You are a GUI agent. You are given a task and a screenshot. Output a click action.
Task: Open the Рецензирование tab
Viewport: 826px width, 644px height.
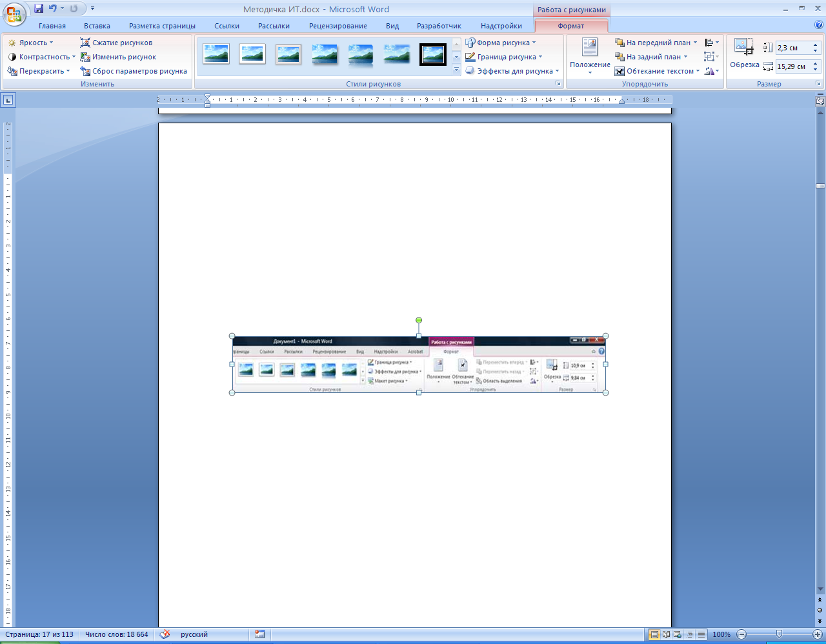(338, 26)
